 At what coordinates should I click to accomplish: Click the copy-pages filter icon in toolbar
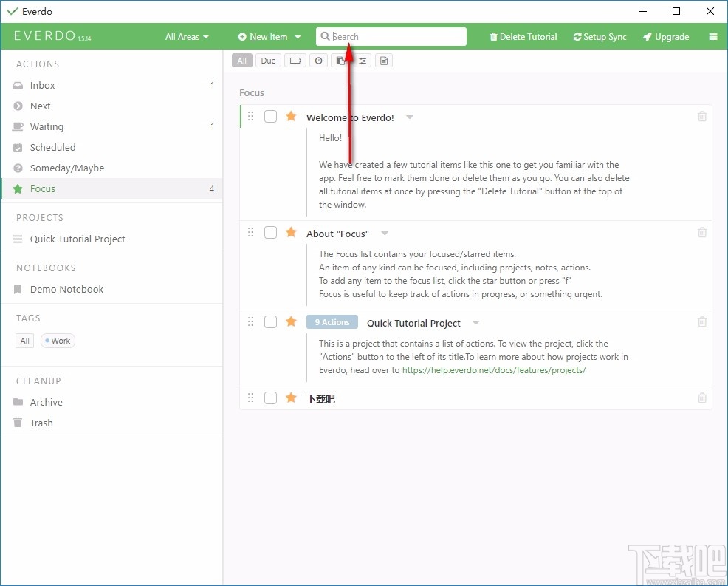340,61
